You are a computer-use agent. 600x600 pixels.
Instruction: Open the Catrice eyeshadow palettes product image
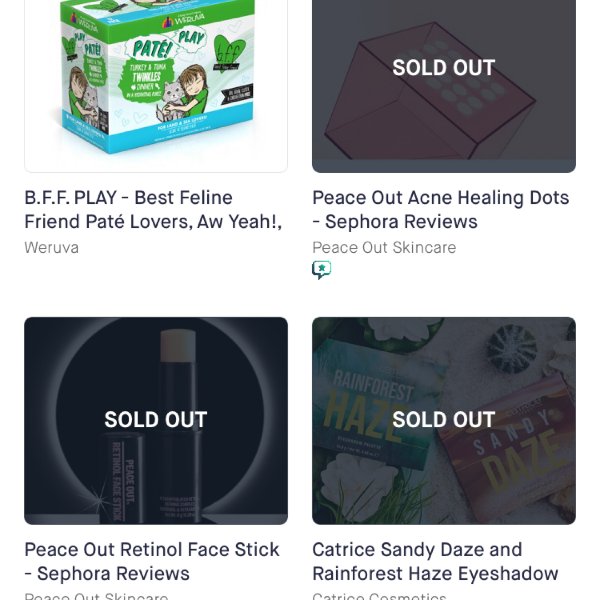(x=444, y=421)
